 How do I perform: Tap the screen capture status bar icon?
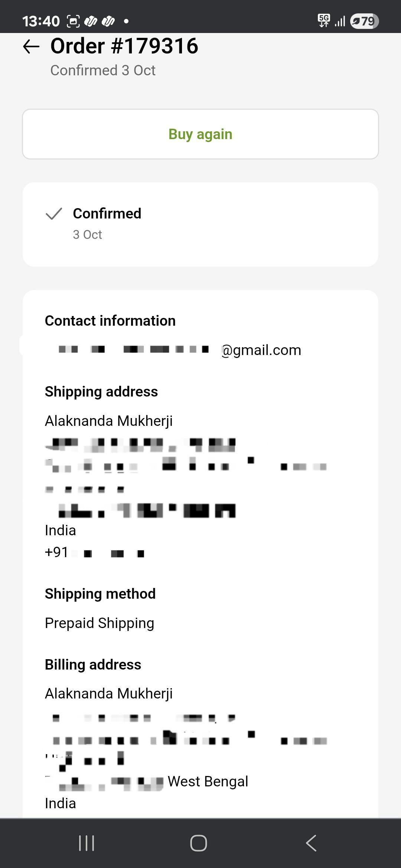pyautogui.click(x=73, y=21)
